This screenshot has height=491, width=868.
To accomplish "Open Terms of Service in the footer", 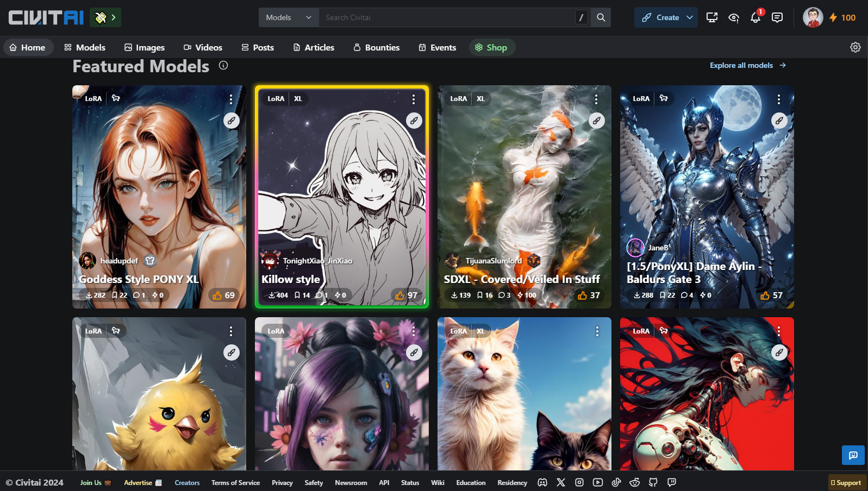I will coord(235,482).
